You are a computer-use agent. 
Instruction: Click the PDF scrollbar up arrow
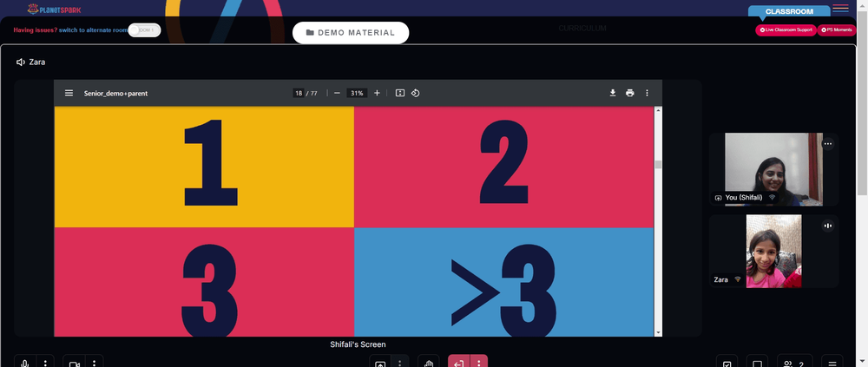(x=658, y=110)
